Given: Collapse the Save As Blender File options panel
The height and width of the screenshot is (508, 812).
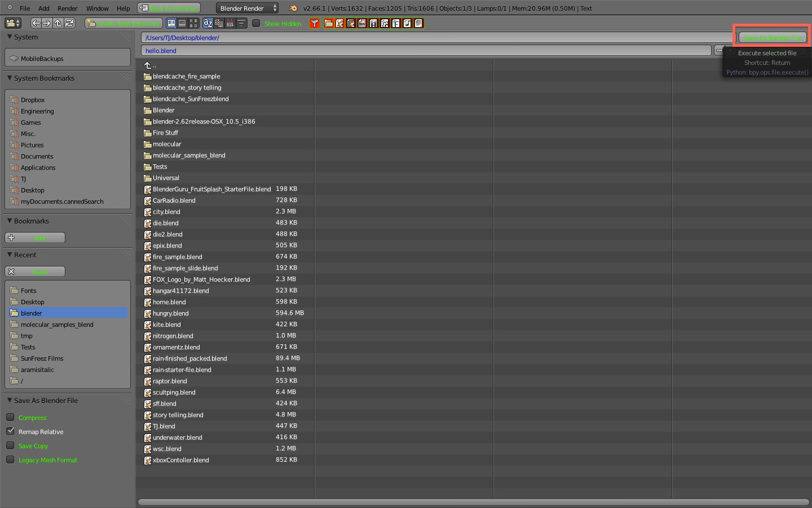Looking at the screenshot, I should 10,400.
